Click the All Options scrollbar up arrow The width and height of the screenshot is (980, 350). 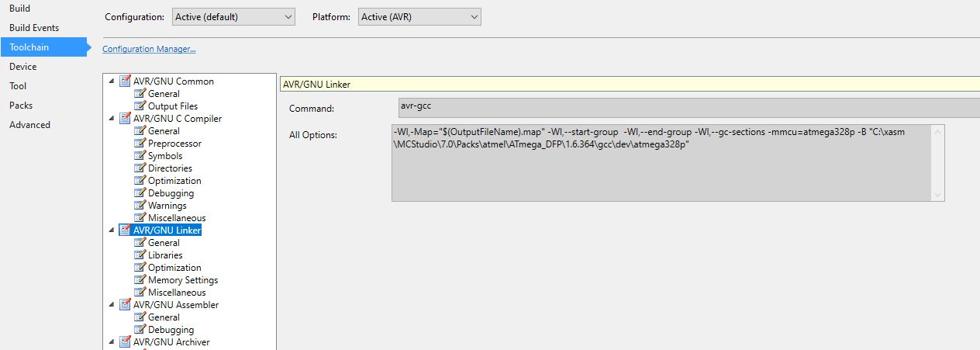click(938, 131)
